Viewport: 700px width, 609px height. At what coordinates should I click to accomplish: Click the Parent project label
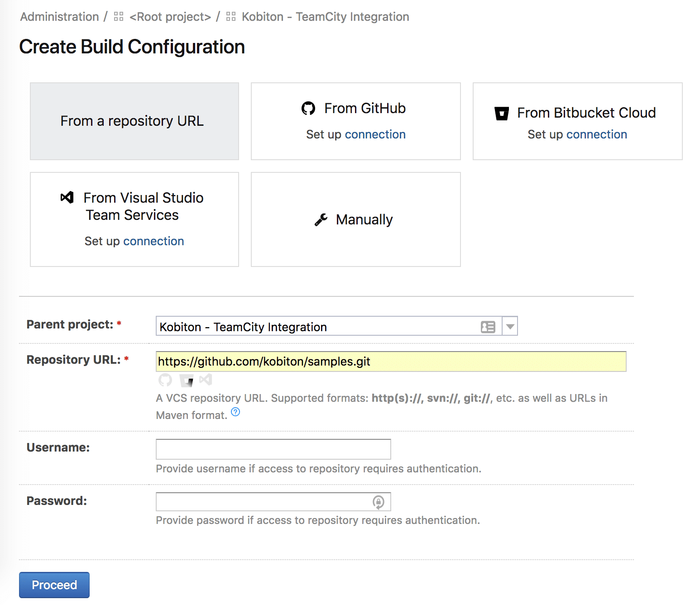click(70, 324)
